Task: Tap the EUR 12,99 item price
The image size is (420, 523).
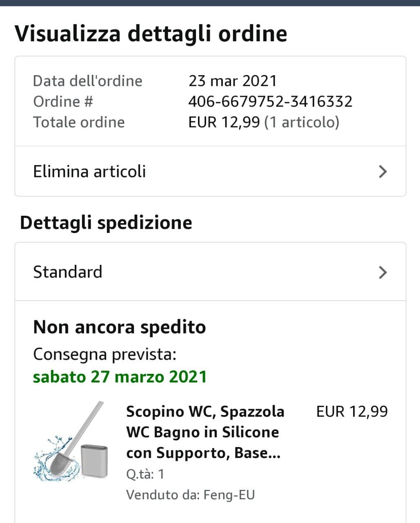Action: (x=352, y=411)
